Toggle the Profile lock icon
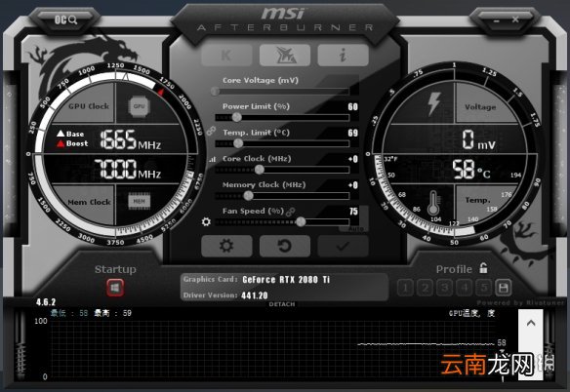 483,268
